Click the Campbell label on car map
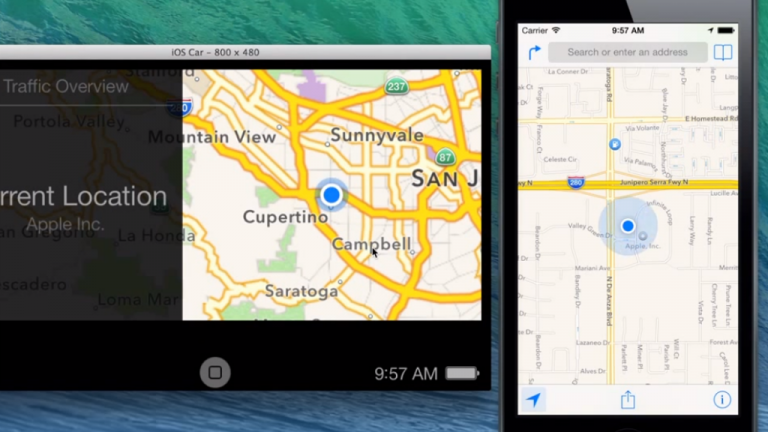This screenshot has height=432, width=768. tap(371, 243)
